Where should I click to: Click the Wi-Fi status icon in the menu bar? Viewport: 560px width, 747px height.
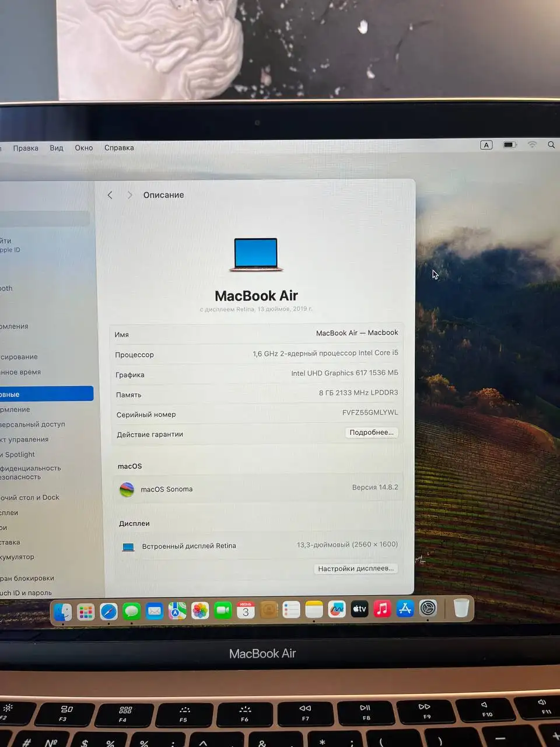pos(532,145)
